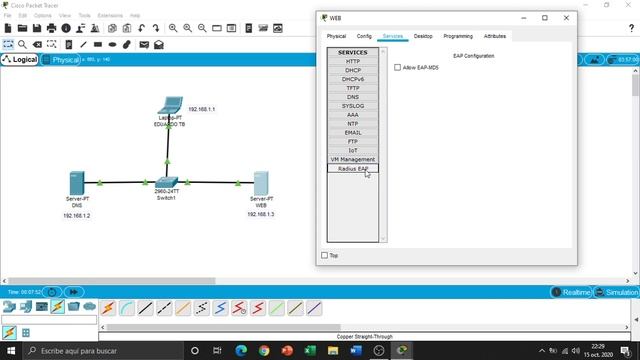Screen dimensions: 640x360
Task: Open the Config tab in WEB window
Action: click(x=364, y=36)
